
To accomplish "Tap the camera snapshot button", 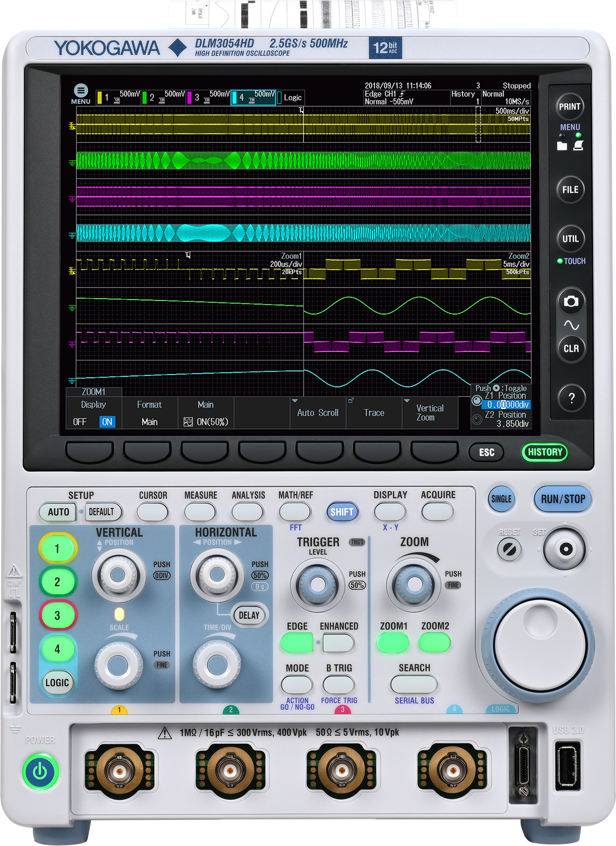I will click(x=571, y=301).
